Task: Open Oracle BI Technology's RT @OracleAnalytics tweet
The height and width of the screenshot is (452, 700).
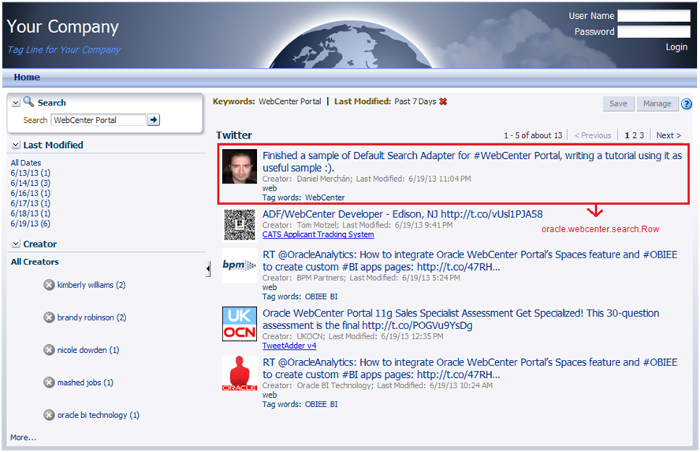Action: pyautogui.click(x=470, y=368)
